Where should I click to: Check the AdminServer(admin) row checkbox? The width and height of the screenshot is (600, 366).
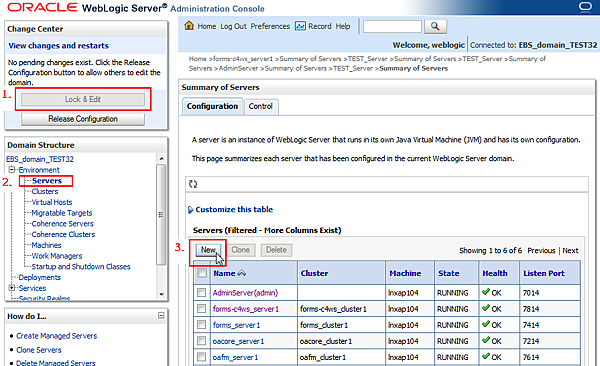(x=201, y=292)
